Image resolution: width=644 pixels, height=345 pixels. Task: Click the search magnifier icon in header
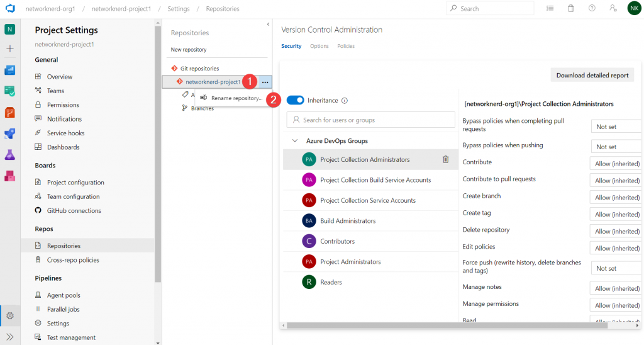(x=453, y=8)
